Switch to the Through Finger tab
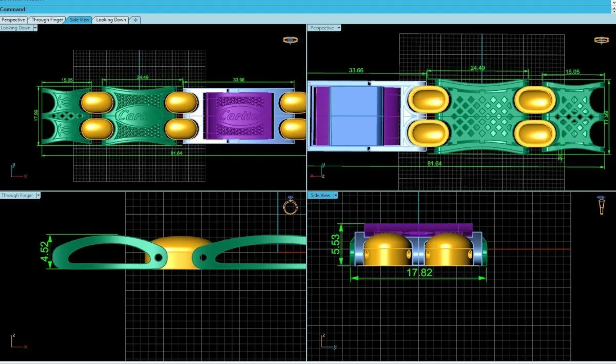The height and width of the screenshot is (364, 616). [47, 20]
